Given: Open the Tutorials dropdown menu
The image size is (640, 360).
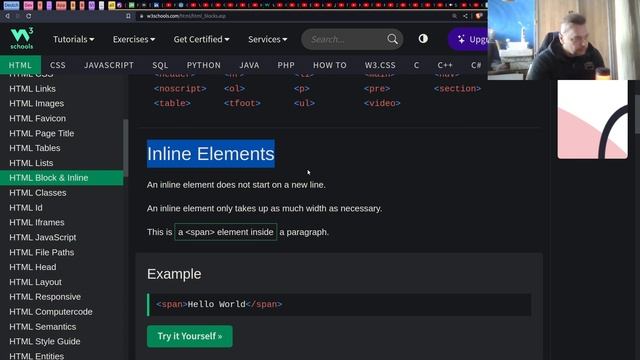Looking at the screenshot, I should click(73, 39).
